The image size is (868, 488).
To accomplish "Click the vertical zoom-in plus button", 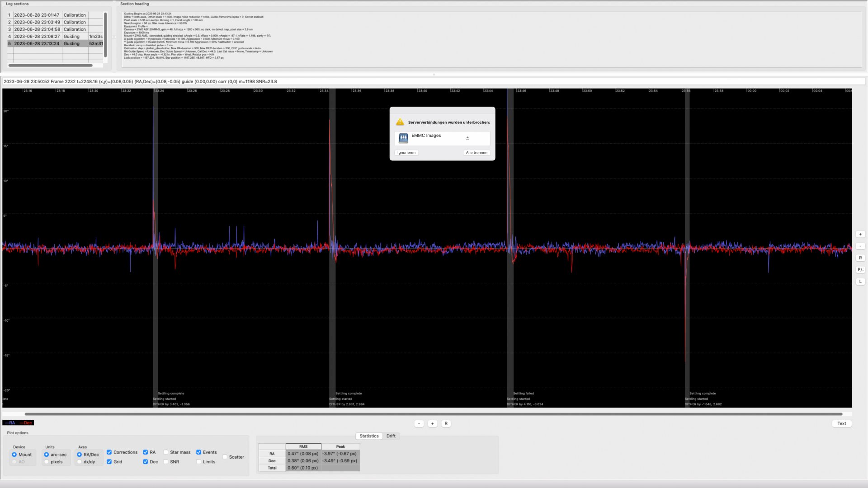I will pos(860,235).
